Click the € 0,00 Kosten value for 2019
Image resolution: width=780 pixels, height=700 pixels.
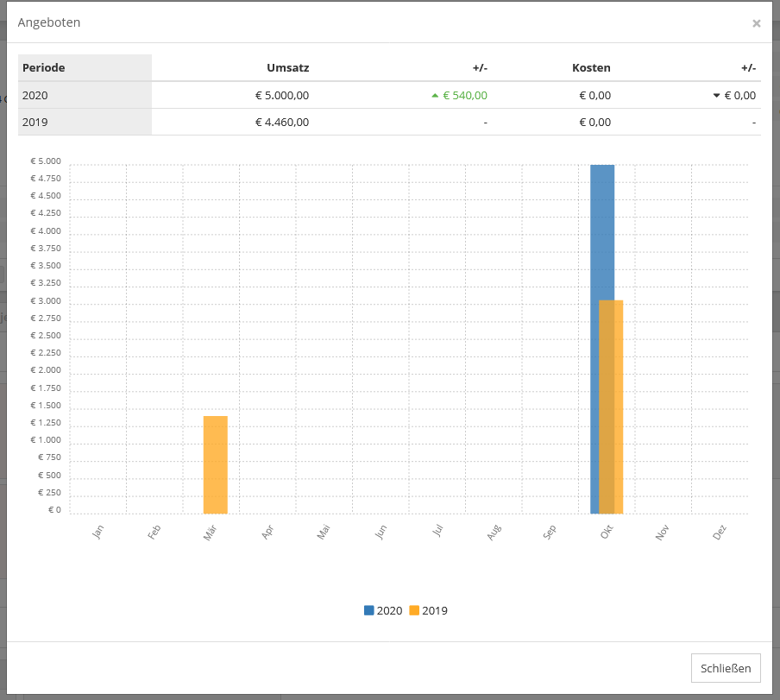coord(595,123)
